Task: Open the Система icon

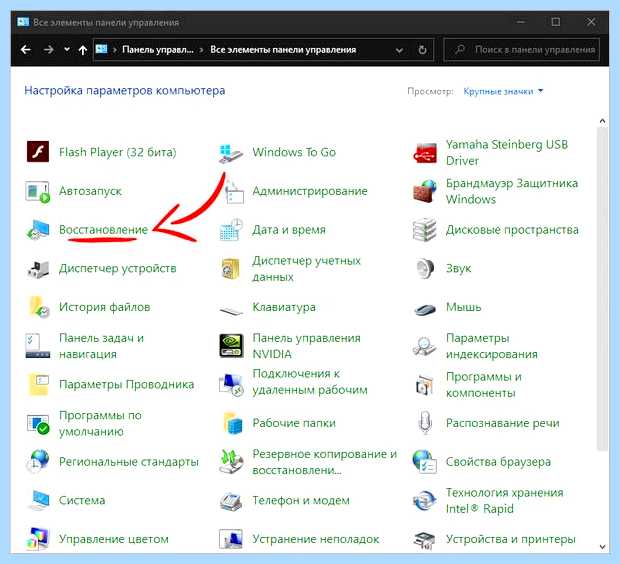Action: (x=39, y=500)
